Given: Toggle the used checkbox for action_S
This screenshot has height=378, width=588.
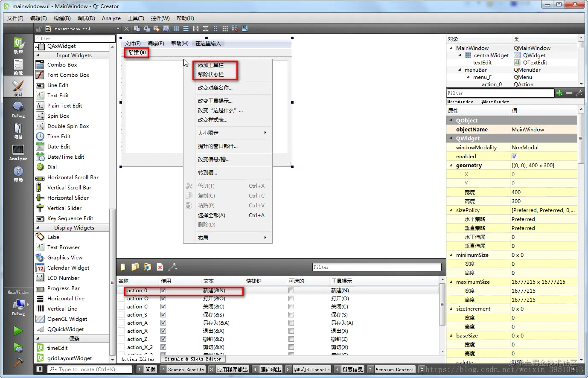Looking at the screenshot, I should 163,315.
